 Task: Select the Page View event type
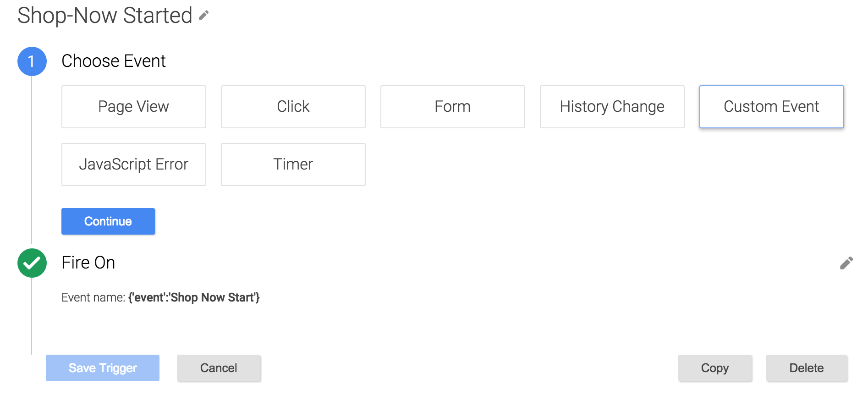(133, 107)
